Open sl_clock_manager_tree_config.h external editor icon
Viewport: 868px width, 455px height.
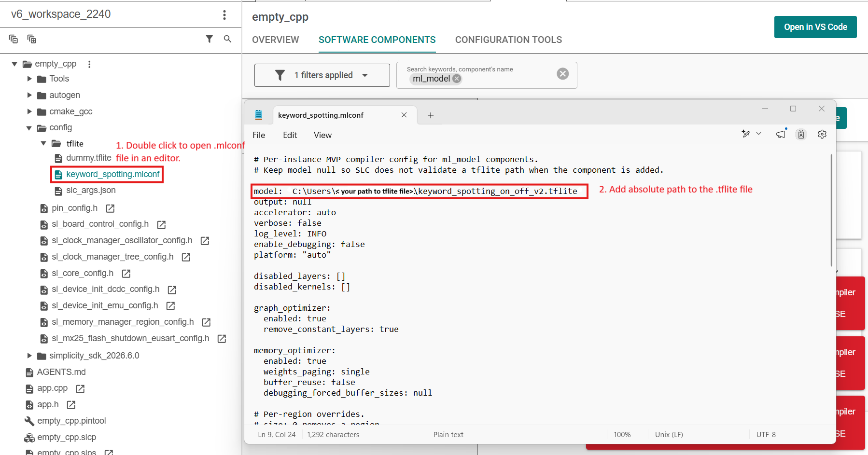(186, 257)
